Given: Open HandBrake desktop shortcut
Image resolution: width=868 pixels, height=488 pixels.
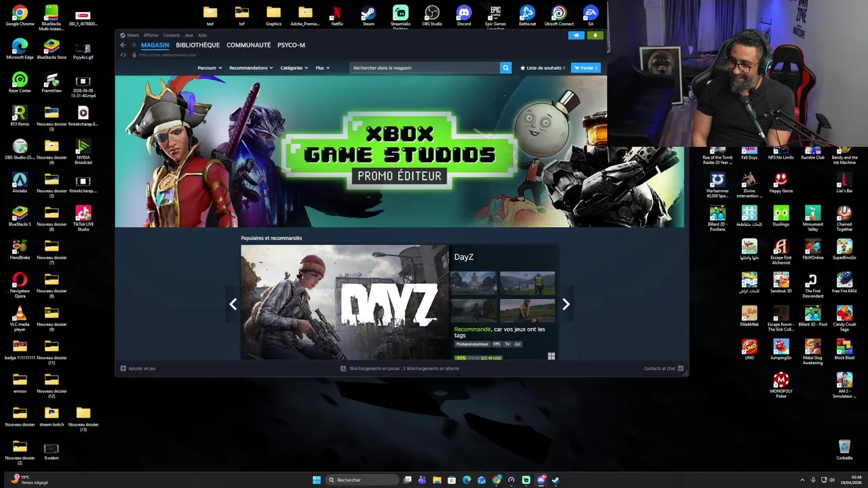Looking at the screenshot, I should coord(20,249).
